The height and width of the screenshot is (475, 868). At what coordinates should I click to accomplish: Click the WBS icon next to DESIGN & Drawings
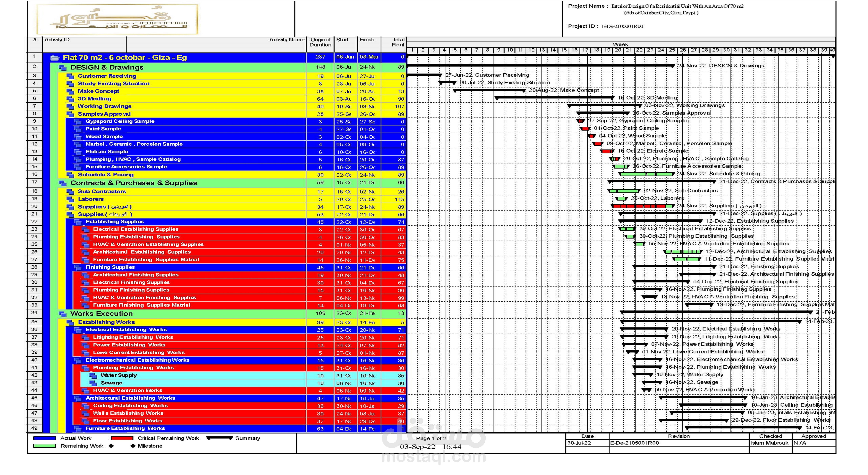tap(63, 68)
